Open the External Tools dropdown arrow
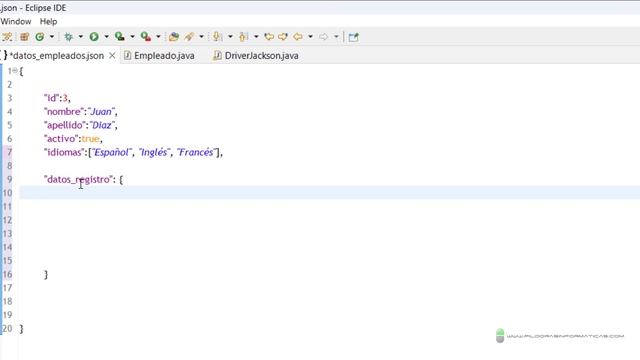This screenshot has width=640, height=360. pos(158,37)
